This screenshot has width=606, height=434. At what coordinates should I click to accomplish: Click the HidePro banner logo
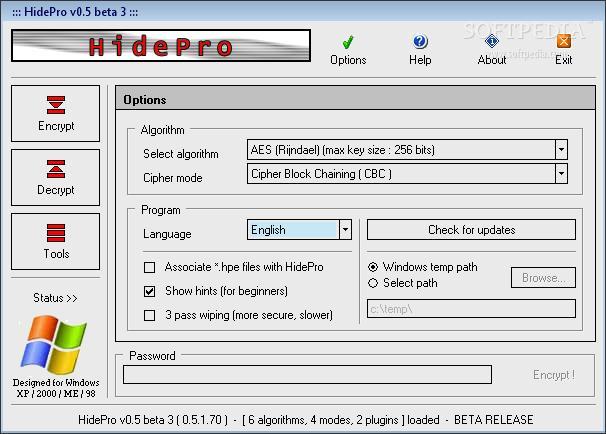(161, 46)
